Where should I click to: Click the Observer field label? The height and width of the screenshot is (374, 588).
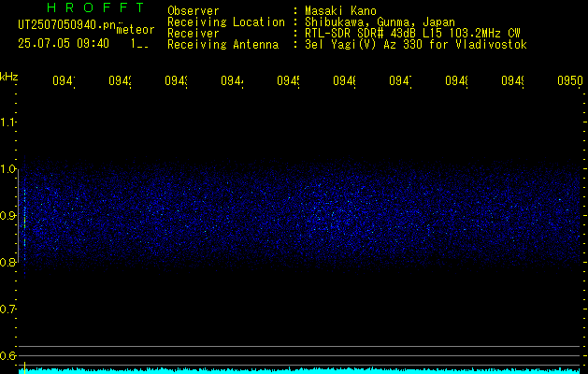[x=194, y=11]
